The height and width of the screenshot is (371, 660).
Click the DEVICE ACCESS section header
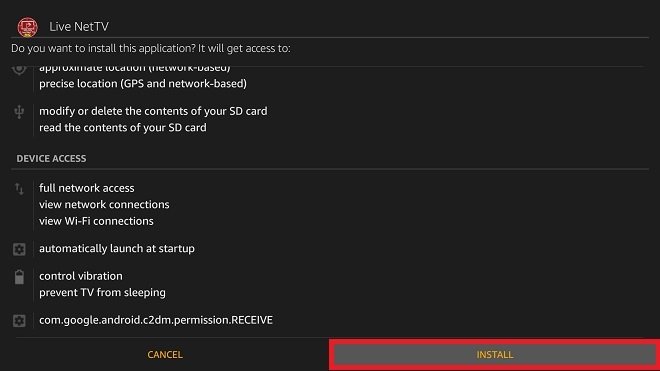click(x=51, y=158)
